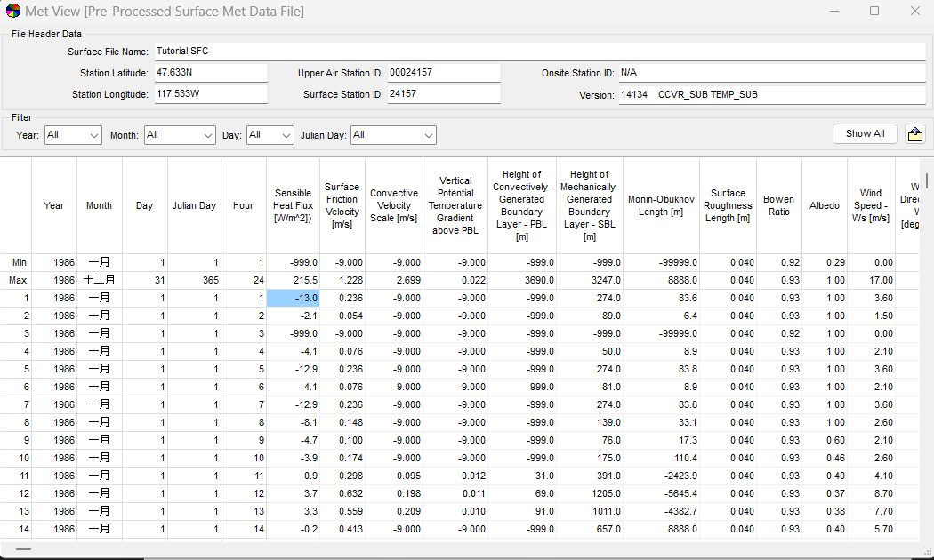The height and width of the screenshot is (560, 934).
Task: Select the Station Latitude field
Action: click(211, 73)
